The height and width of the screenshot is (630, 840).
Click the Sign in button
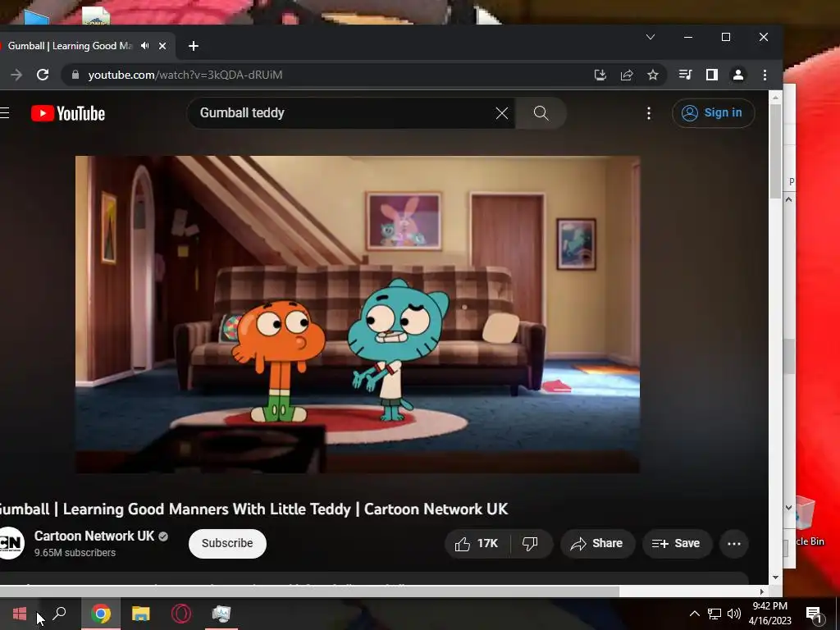(713, 113)
